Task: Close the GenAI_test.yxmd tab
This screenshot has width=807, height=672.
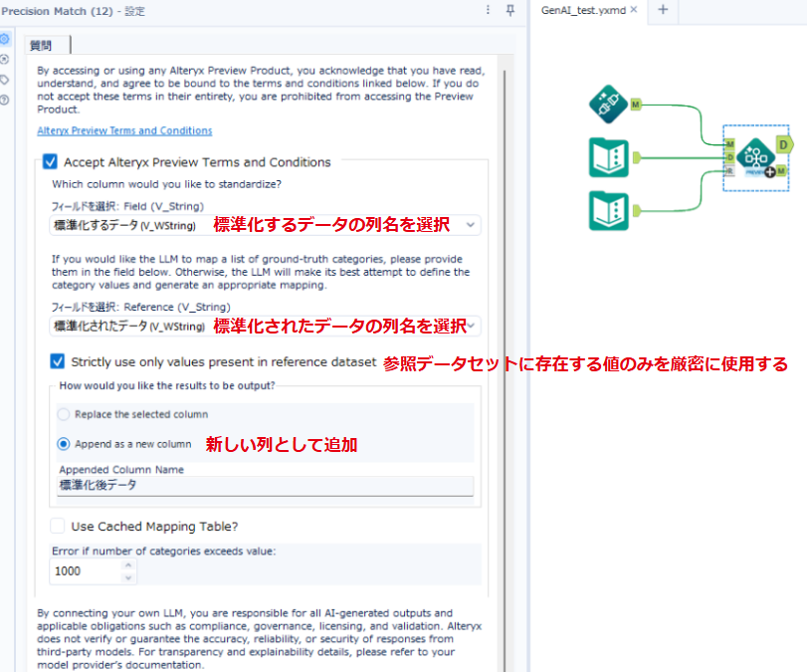Action: click(634, 9)
